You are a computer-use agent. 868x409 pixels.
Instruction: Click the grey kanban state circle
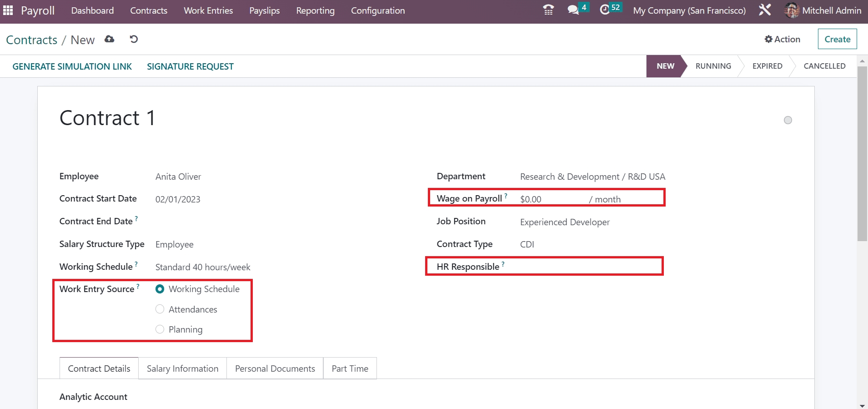tap(788, 120)
